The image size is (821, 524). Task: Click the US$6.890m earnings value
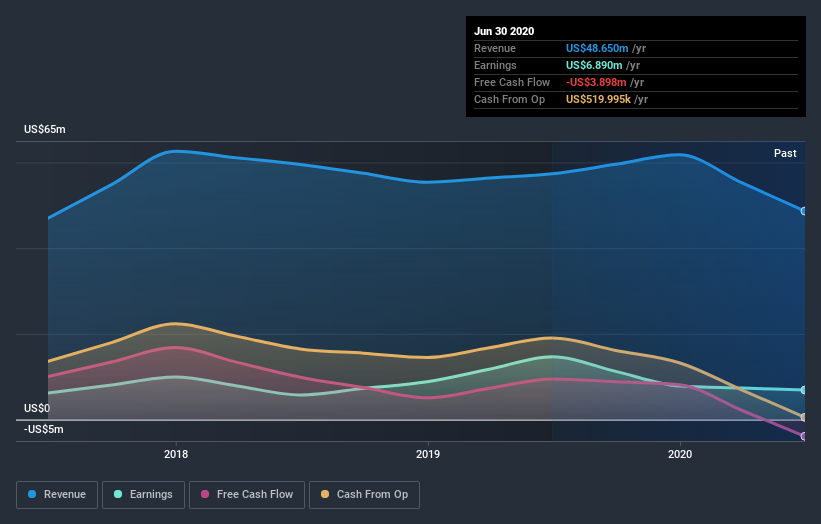point(594,65)
